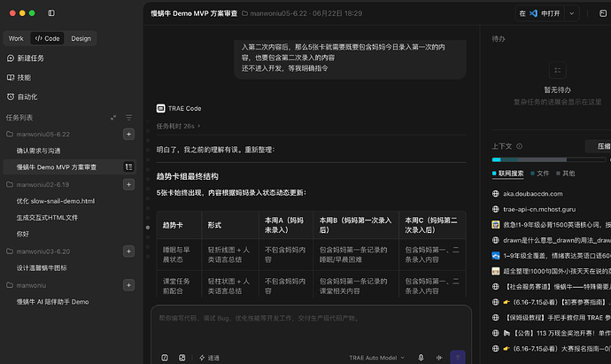Select the 文件 context tab
This screenshot has width=611, height=364.
[x=539, y=174]
